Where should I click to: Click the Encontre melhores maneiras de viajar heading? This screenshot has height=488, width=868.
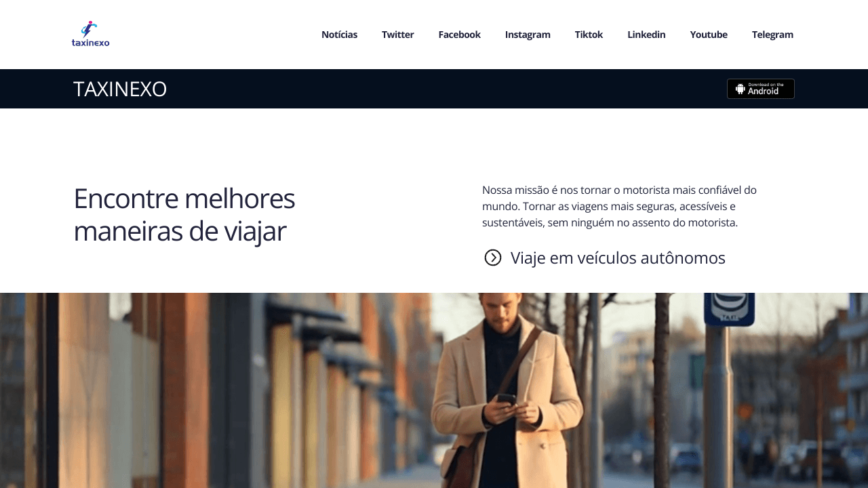coord(184,215)
